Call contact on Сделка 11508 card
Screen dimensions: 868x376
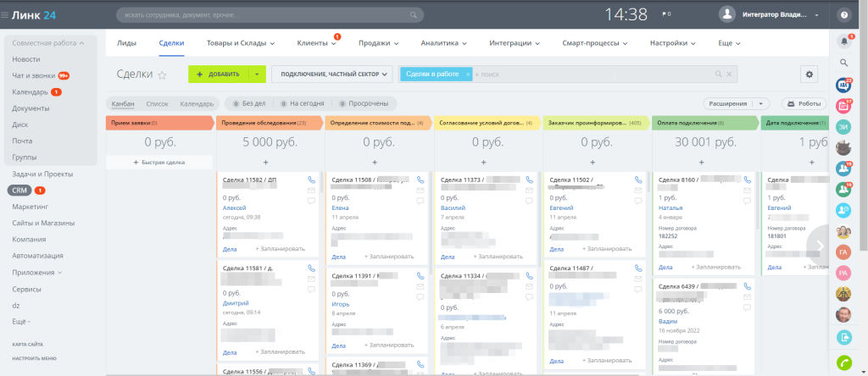[420, 180]
